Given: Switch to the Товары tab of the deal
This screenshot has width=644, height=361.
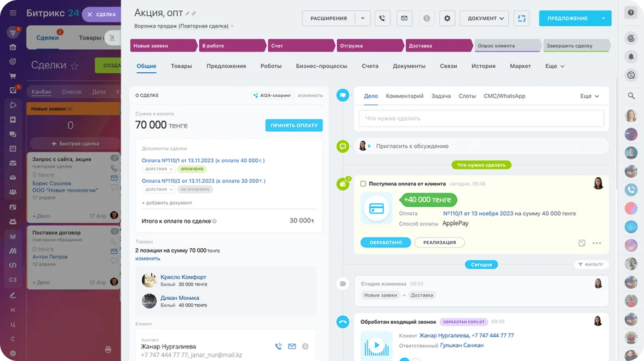Looking at the screenshot, I should click(182, 66).
